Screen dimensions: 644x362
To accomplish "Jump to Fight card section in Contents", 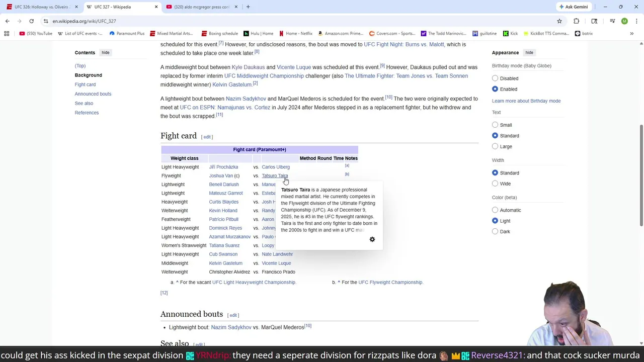I will click(85, 84).
